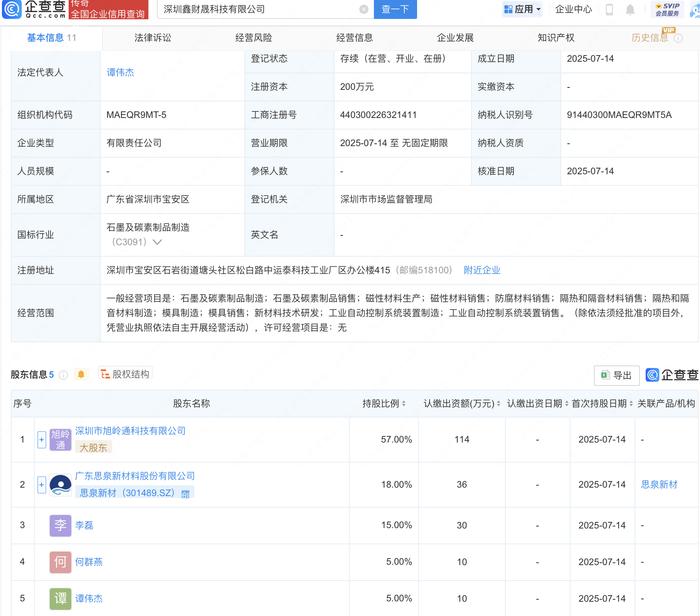
Task: Clear the search box with the X icon
Action: tap(364, 9)
